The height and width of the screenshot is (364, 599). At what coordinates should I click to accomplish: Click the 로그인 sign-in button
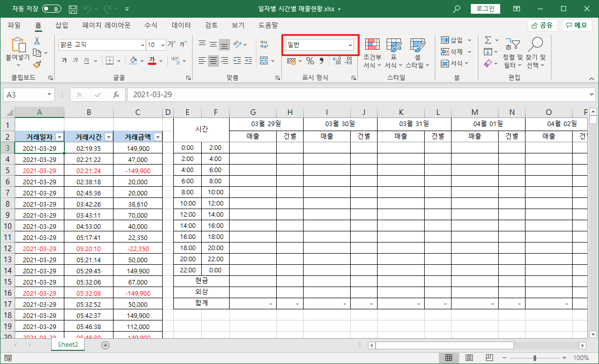pos(485,9)
